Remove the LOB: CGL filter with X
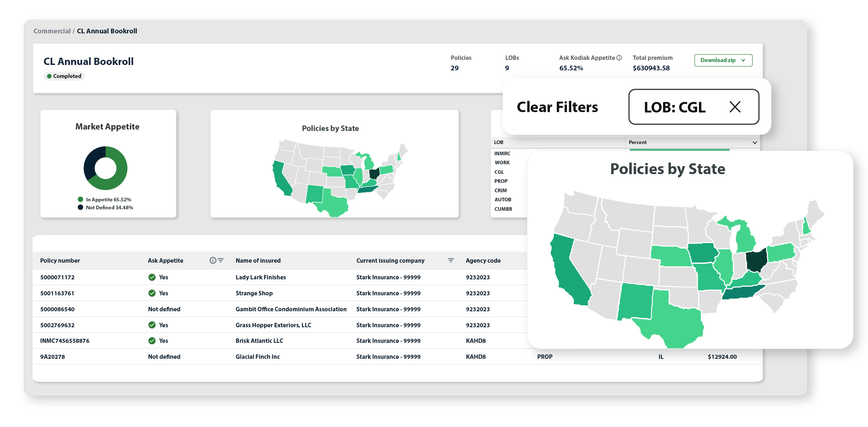868x427 pixels. point(735,107)
